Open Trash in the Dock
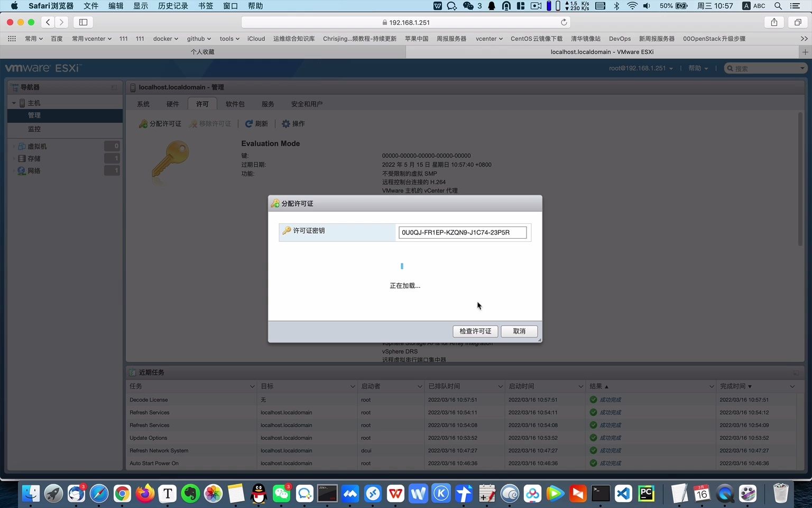 click(781, 494)
